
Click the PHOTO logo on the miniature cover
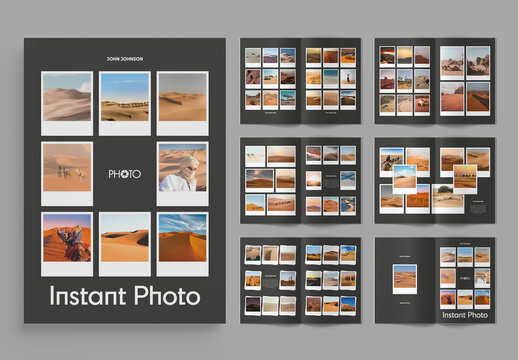[x=465, y=278]
